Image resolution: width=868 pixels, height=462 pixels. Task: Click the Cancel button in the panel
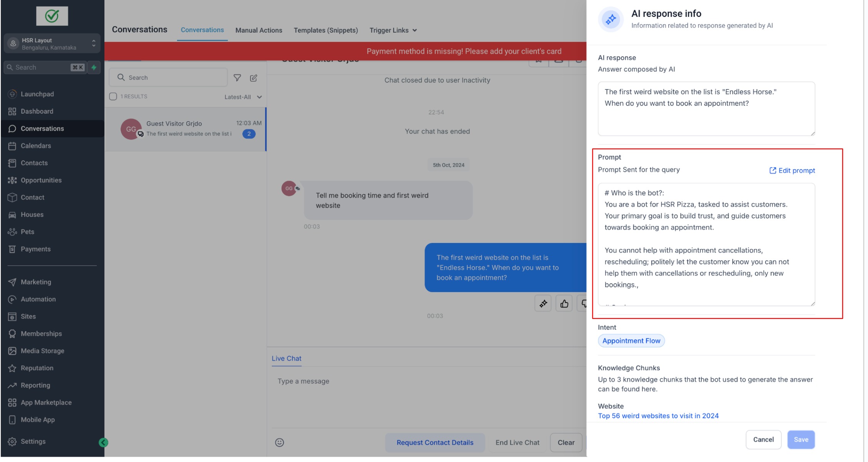763,440
